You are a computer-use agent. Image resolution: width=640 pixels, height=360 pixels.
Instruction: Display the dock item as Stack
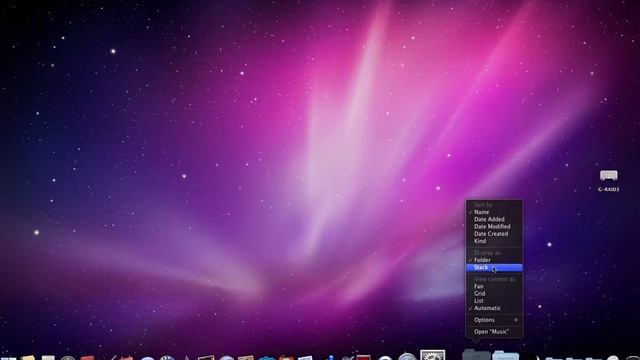point(494,267)
